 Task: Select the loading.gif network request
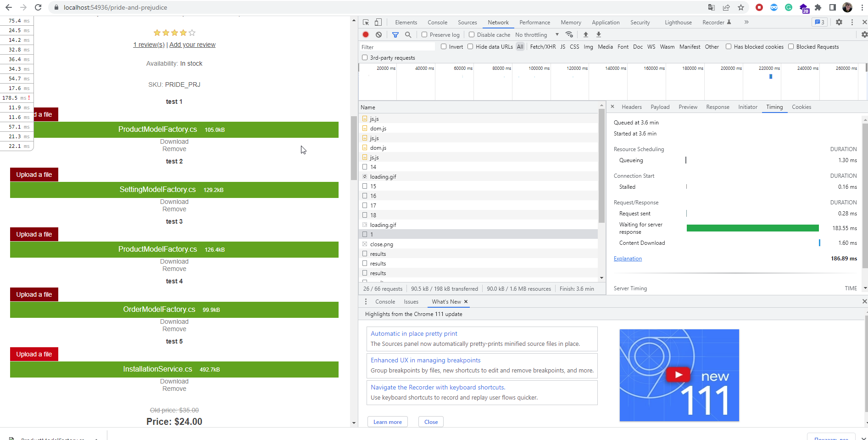383,176
